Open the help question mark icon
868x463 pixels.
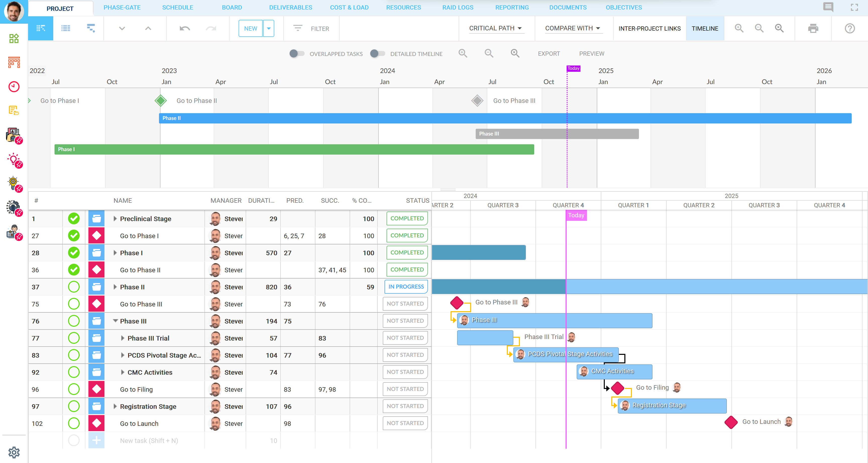[849, 28]
